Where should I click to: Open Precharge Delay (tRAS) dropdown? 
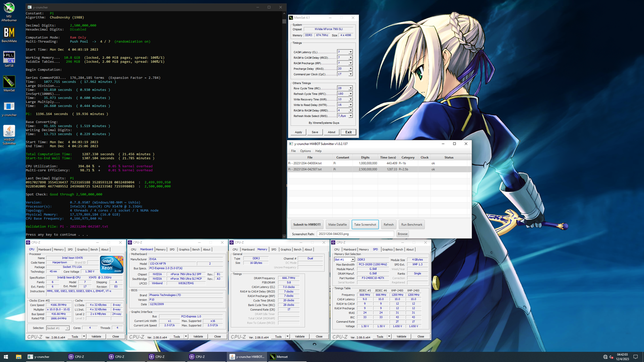tap(351, 69)
